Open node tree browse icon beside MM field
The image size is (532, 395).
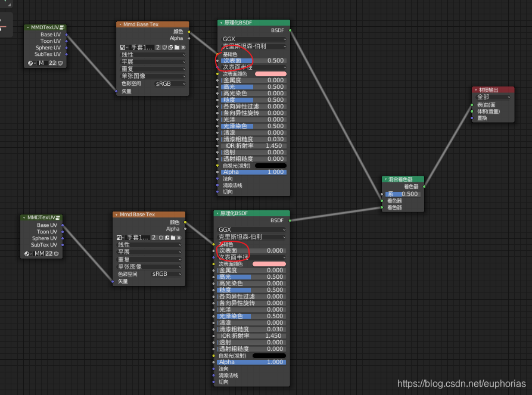coord(28,254)
